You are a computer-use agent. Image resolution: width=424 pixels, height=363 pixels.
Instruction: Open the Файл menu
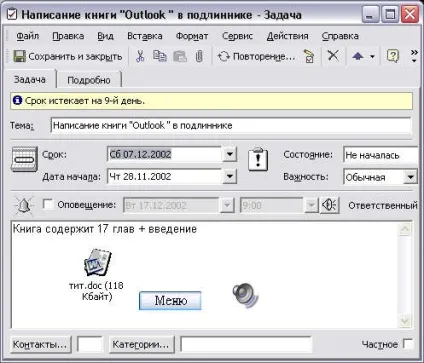[x=28, y=36]
